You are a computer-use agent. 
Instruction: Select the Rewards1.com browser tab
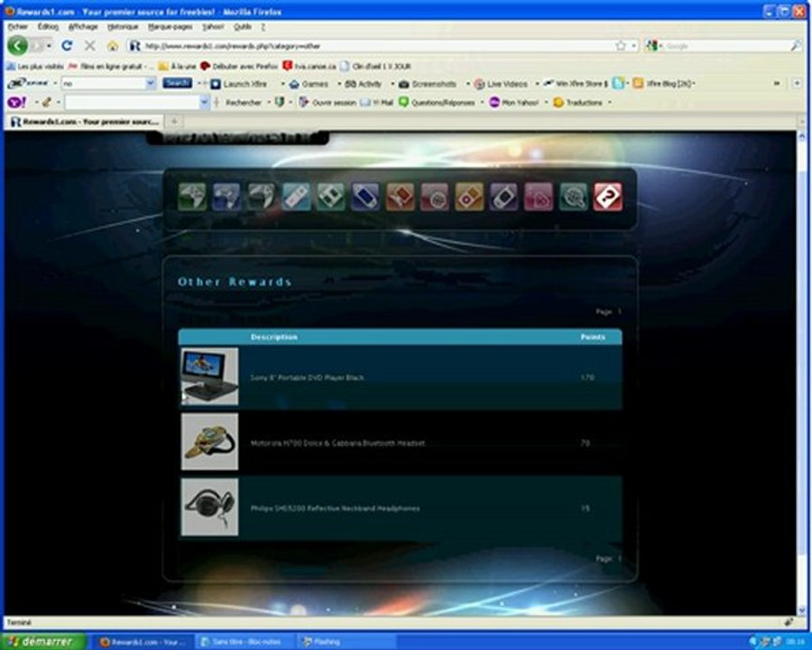(x=85, y=122)
